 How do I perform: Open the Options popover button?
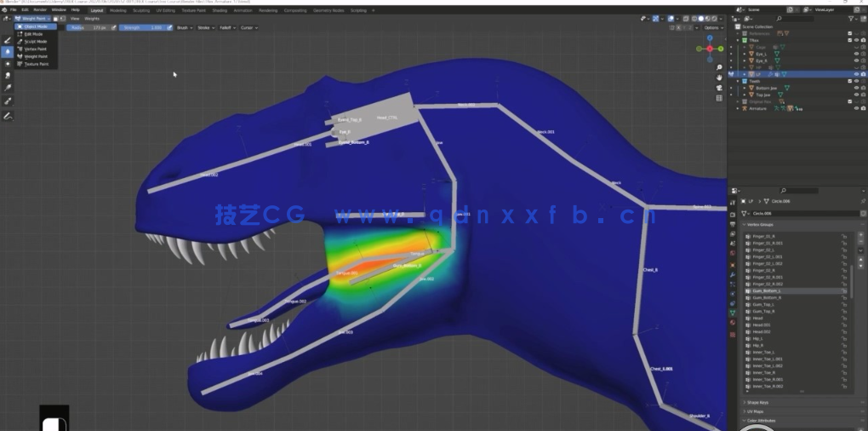click(x=713, y=27)
